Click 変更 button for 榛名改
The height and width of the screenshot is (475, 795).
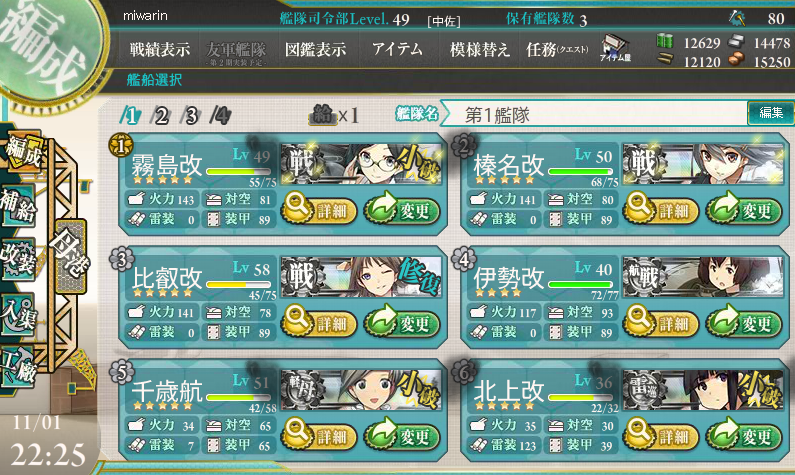(x=744, y=210)
